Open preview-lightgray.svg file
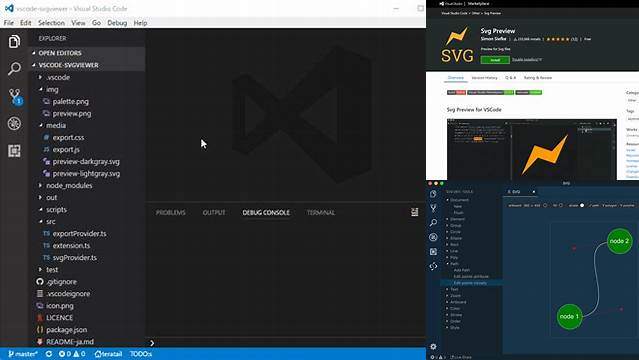The width and height of the screenshot is (639, 360). (86, 173)
